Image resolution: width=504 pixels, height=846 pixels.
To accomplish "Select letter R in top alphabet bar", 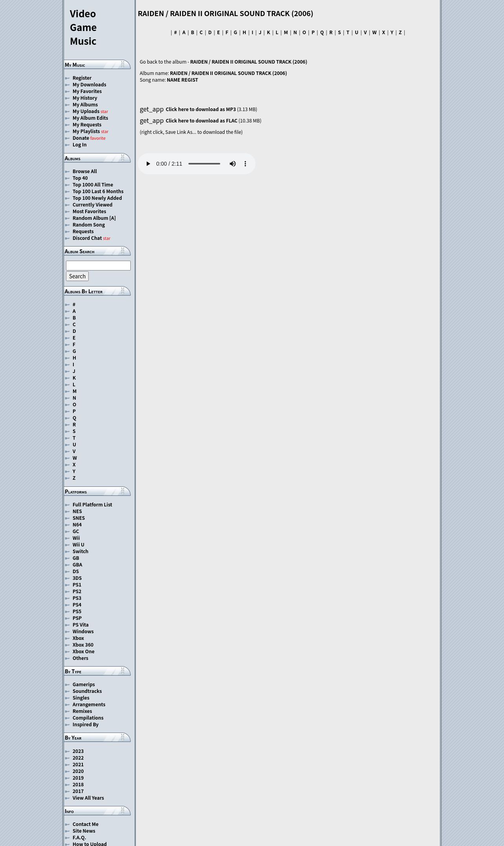I will pos(331,33).
